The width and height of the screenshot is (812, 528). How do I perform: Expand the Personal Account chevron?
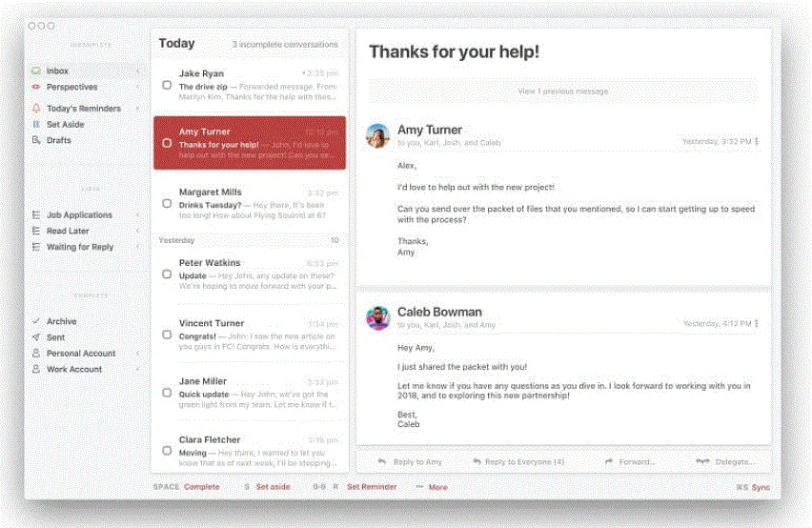point(138,353)
